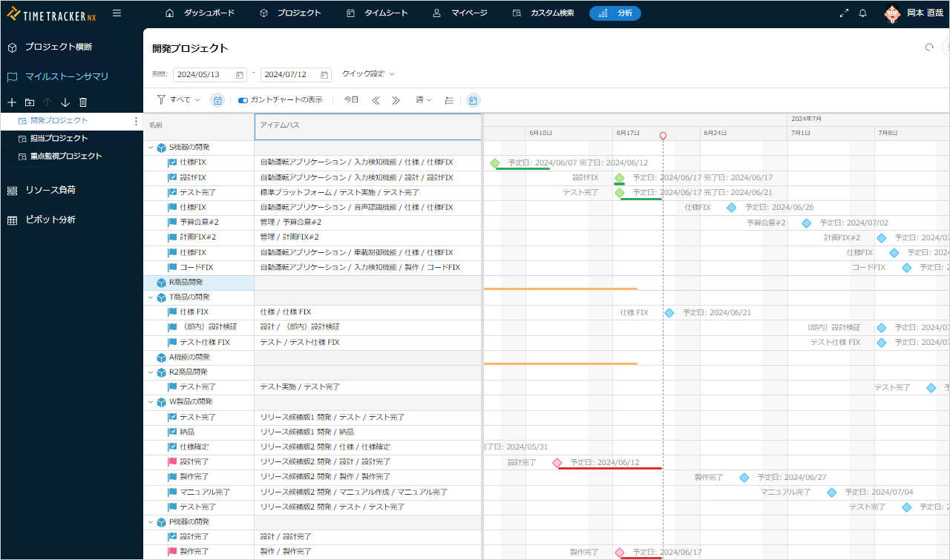Delete selected item using trash icon
950x560 pixels.
click(83, 102)
